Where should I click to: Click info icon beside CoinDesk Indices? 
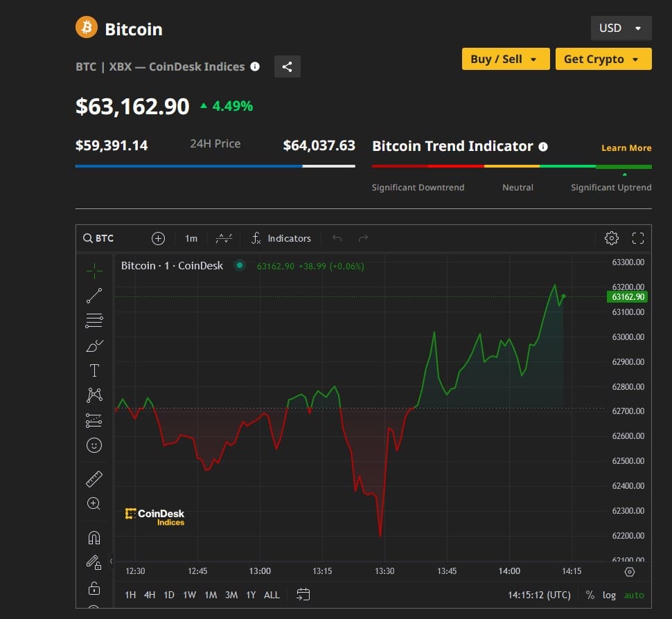click(255, 66)
